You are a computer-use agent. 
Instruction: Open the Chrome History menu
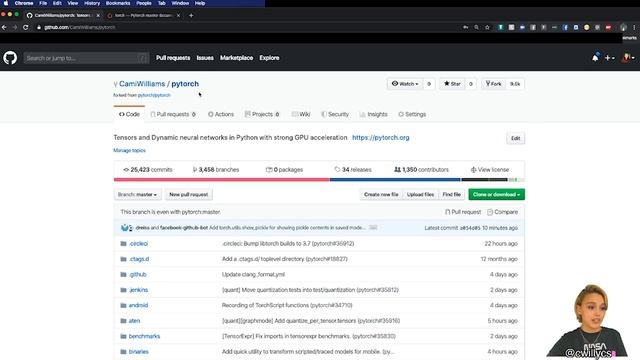(92, 3)
